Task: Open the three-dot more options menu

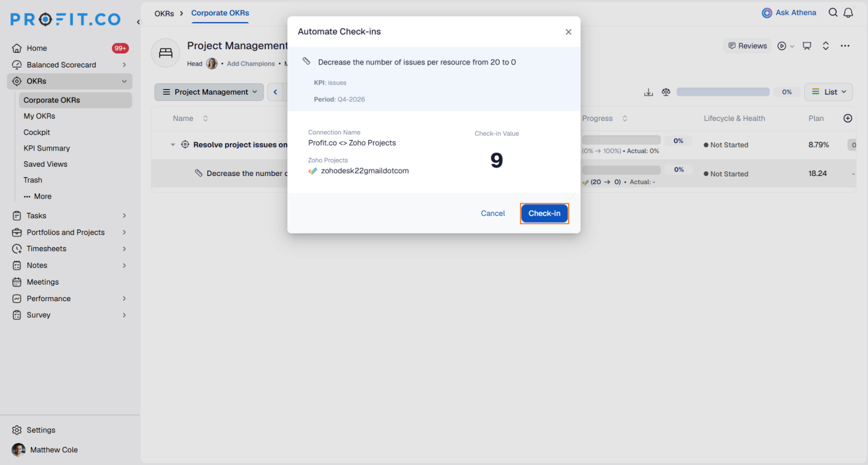Action: (x=845, y=46)
